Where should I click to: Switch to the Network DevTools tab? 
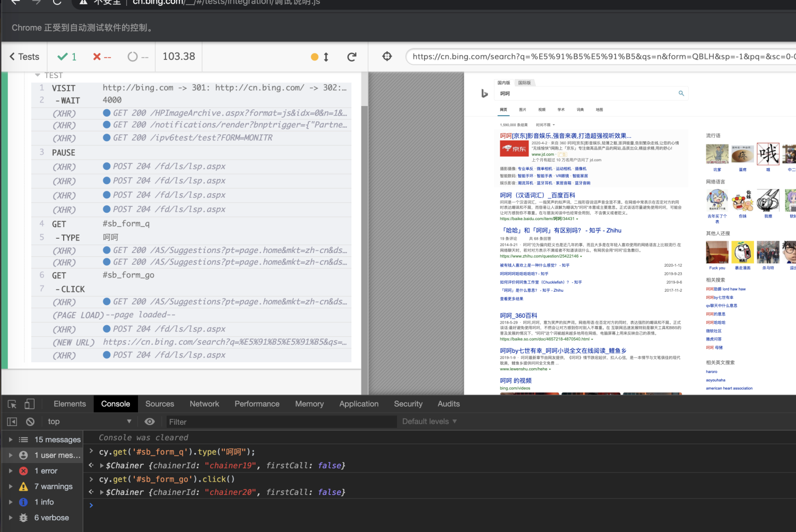point(204,404)
